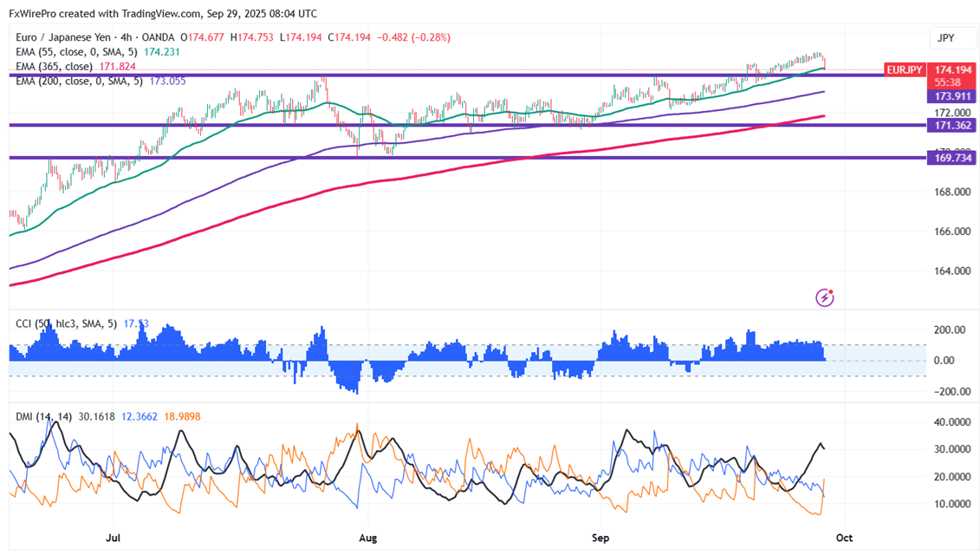Click the 164.000 price scale label
The image size is (980, 555).
pyautogui.click(x=952, y=271)
